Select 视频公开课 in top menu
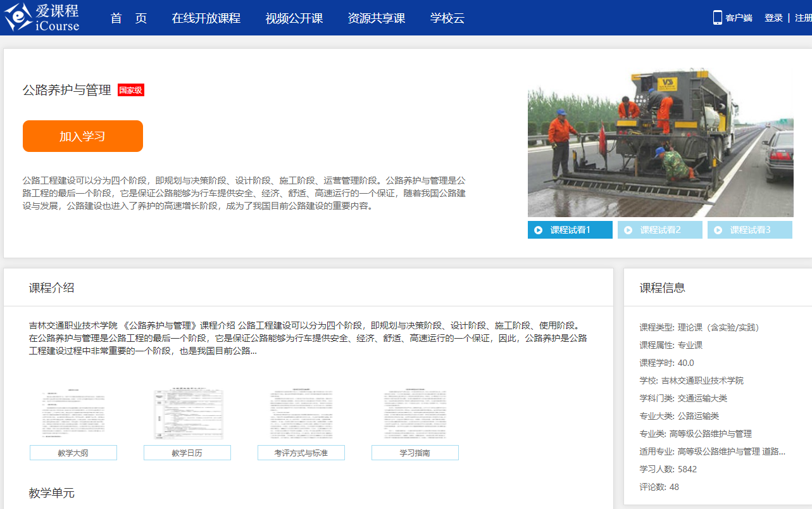The image size is (812, 509). point(294,18)
